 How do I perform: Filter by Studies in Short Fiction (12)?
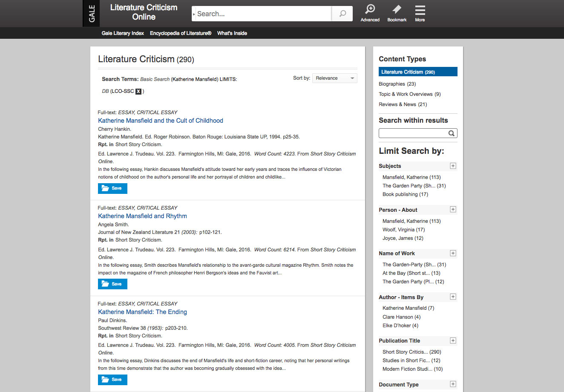click(411, 360)
